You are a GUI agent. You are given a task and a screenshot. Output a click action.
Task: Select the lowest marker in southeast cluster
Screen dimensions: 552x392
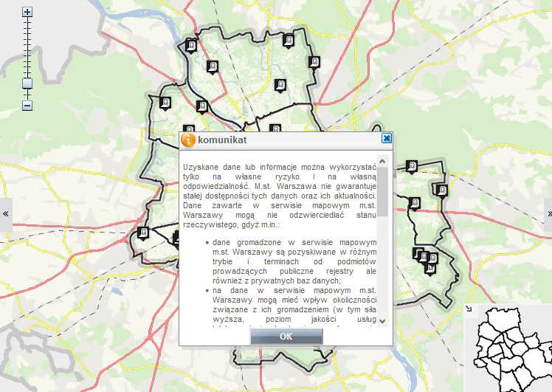tap(429, 269)
